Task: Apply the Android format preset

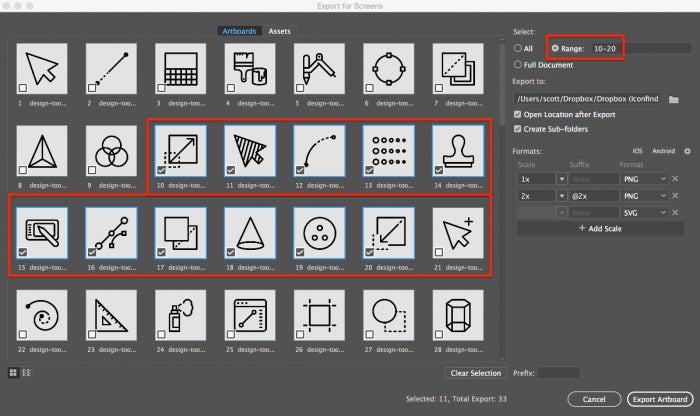Action: point(663,151)
